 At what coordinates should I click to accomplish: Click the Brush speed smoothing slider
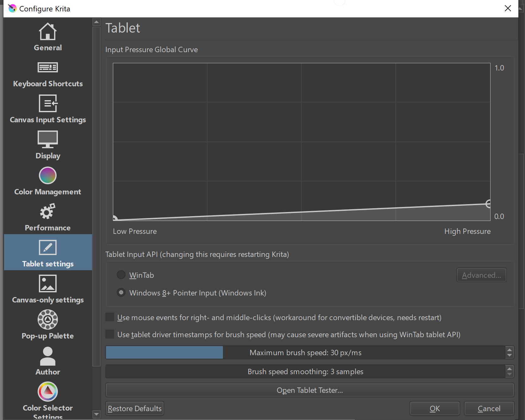click(x=306, y=372)
